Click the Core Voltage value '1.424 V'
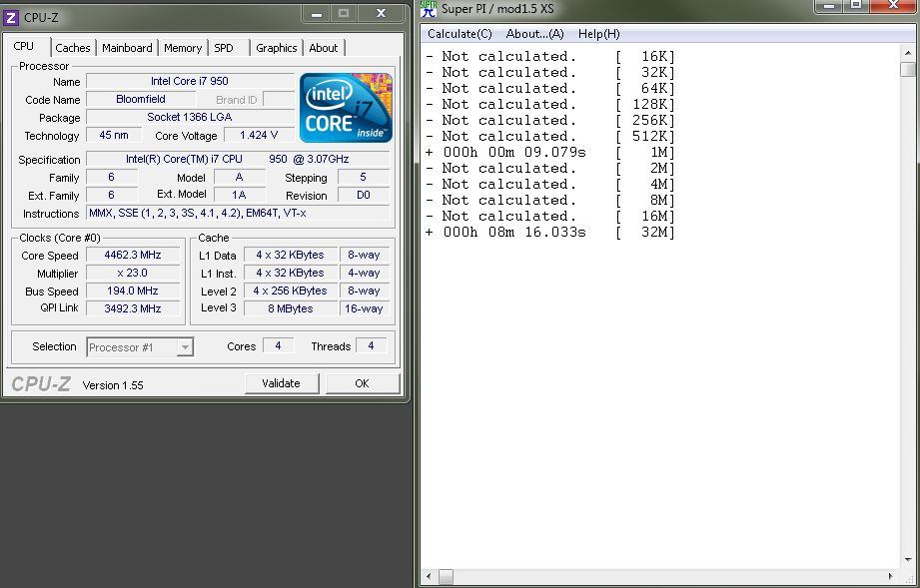The image size is (920, 588). (258, 136)
